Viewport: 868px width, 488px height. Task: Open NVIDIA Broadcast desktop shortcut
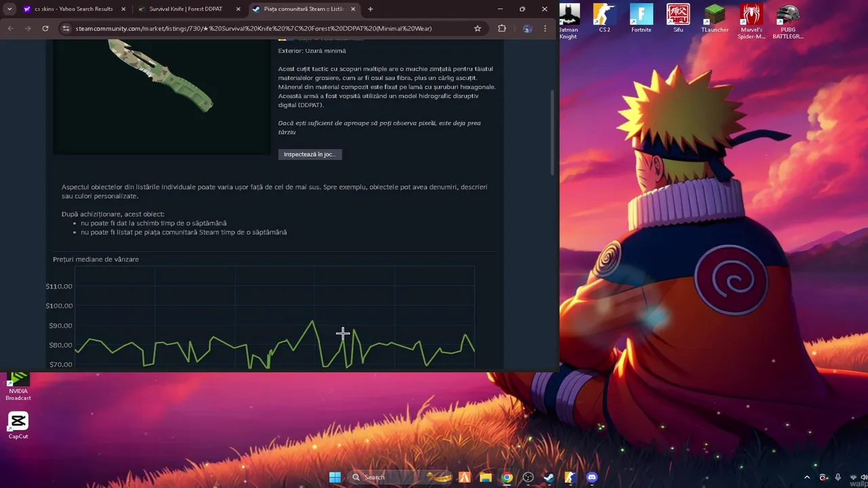tap(18, 386)
